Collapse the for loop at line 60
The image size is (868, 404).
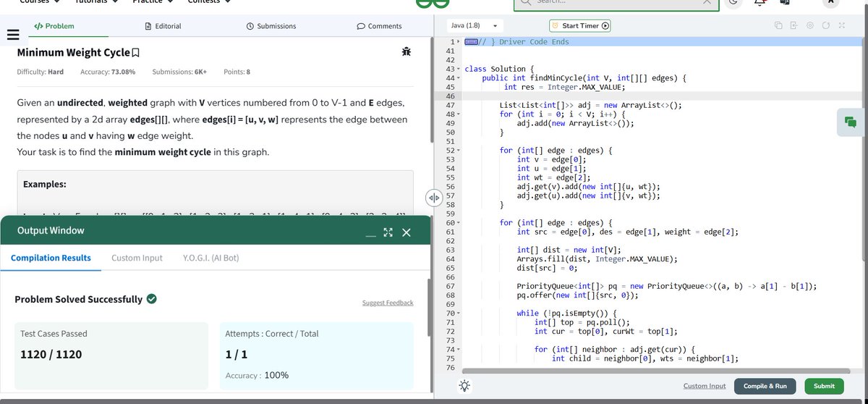[459, 223]
